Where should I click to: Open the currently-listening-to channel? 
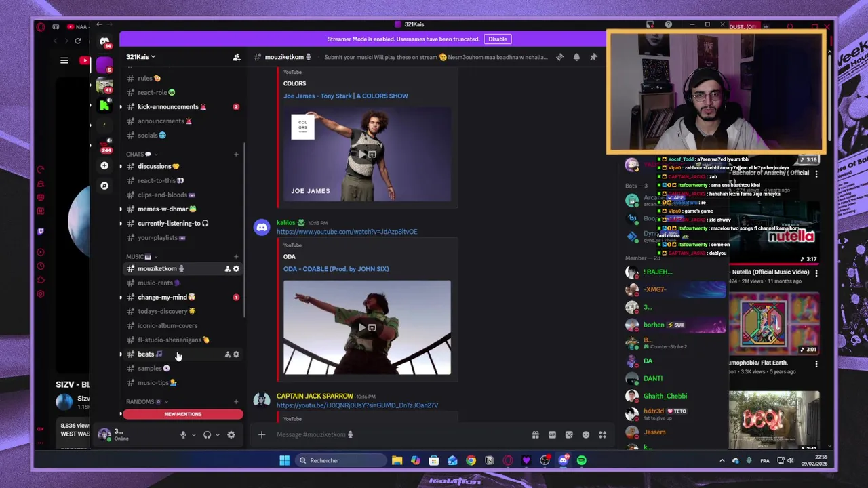click(182, 223)
